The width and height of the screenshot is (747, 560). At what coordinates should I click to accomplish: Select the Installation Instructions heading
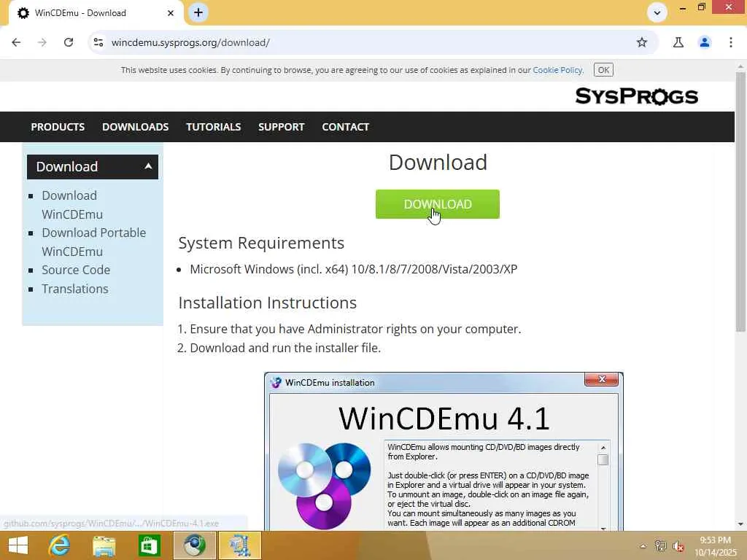[x=267, y=303]
